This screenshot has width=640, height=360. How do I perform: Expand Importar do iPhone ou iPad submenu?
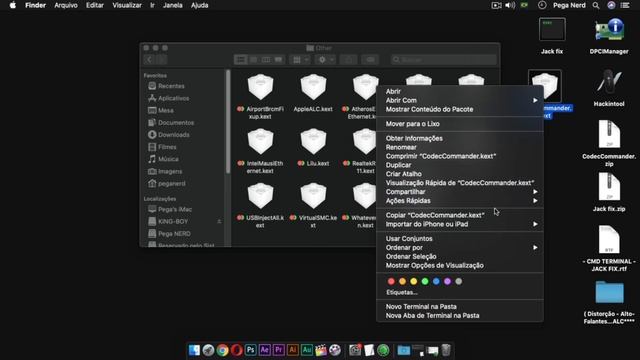tap(460, 224)
